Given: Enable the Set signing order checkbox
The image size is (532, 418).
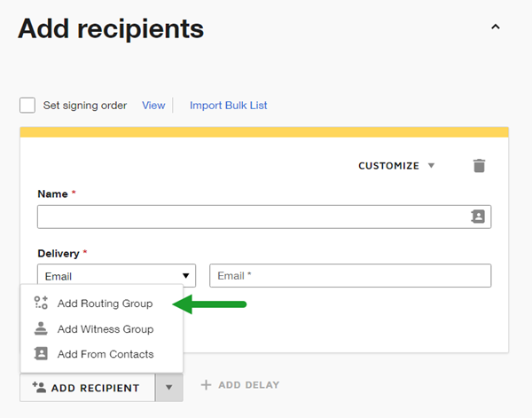Looking at the screenshot, I should click(x=27, y=106).
